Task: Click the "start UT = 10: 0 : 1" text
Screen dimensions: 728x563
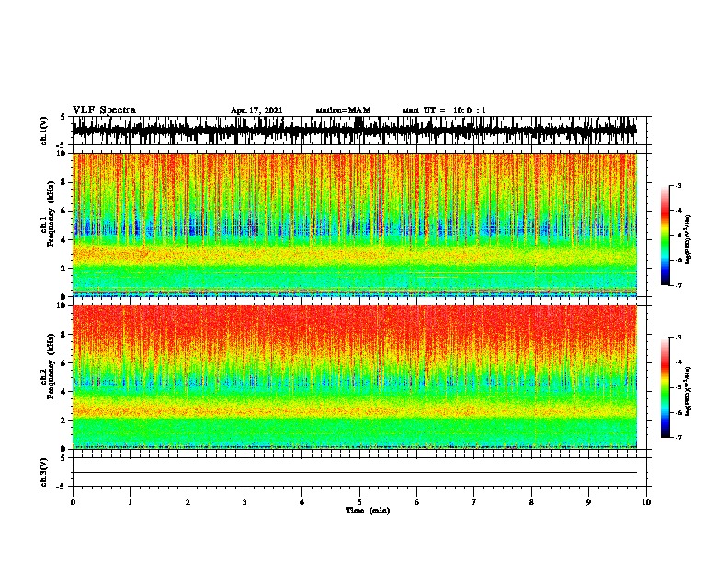Action: pyautogui.click(x=443, y=110)
